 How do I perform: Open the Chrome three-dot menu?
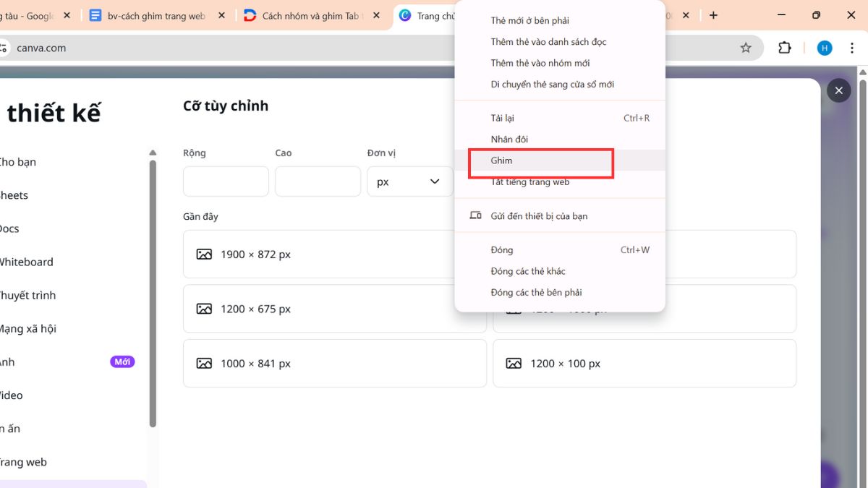852,48
